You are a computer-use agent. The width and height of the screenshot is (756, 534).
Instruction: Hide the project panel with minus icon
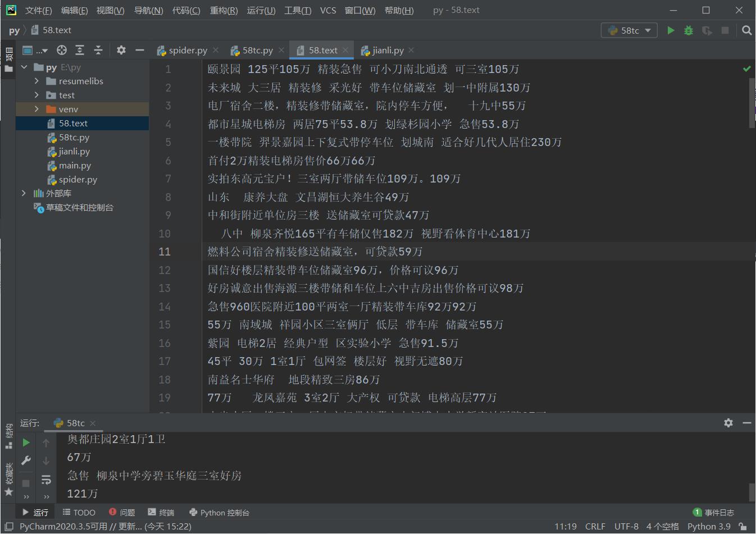click(140, 50)
